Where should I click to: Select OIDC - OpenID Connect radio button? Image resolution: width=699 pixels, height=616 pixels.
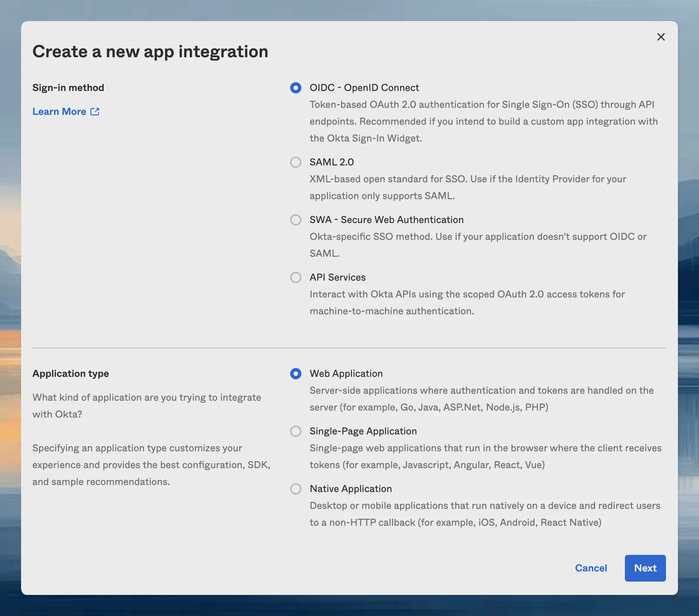(295, 88)
